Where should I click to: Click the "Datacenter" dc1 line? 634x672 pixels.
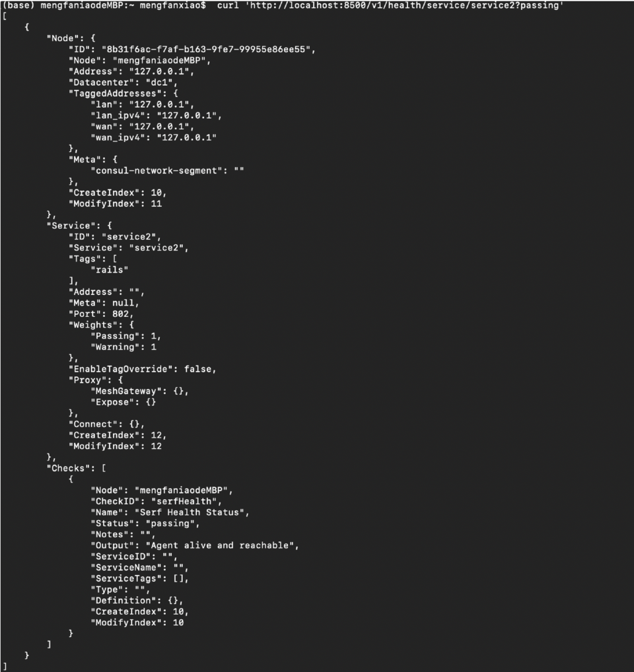123,83
